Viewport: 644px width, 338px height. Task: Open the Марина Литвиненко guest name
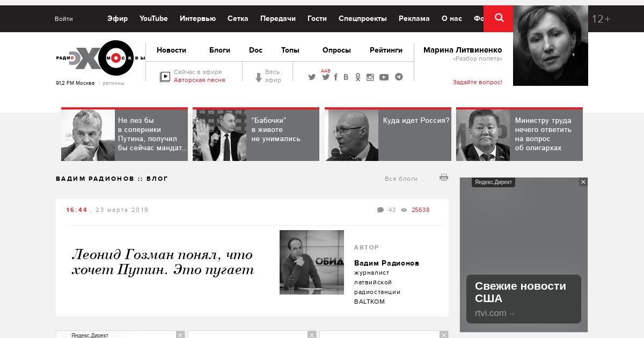[463, 50]
